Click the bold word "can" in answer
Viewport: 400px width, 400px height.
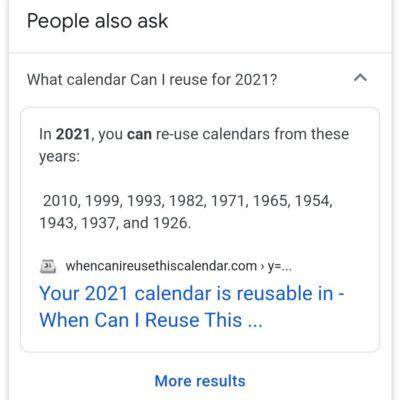pyautogui.click(x=139, y=135)
